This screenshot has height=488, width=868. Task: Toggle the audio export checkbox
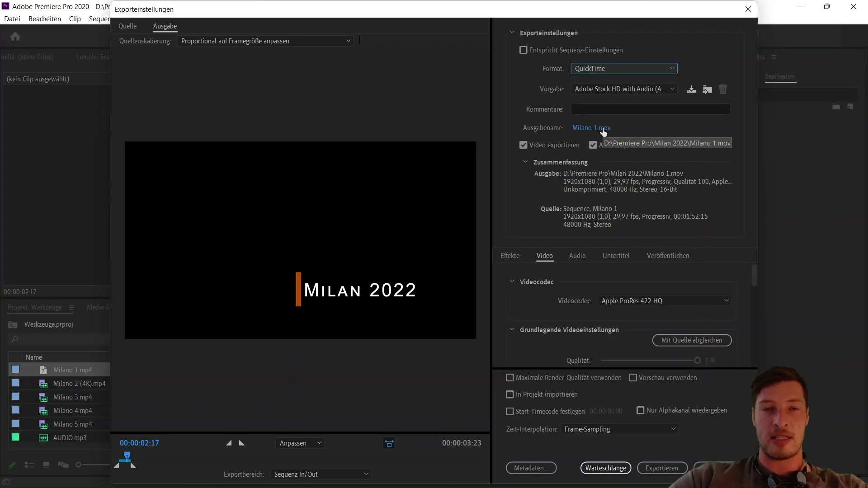coord(593,145)
